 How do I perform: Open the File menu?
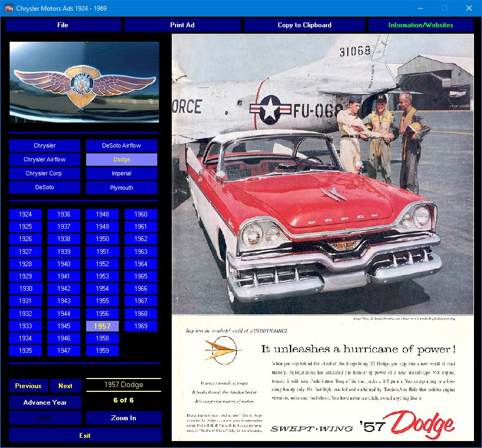tap(63, 25)
